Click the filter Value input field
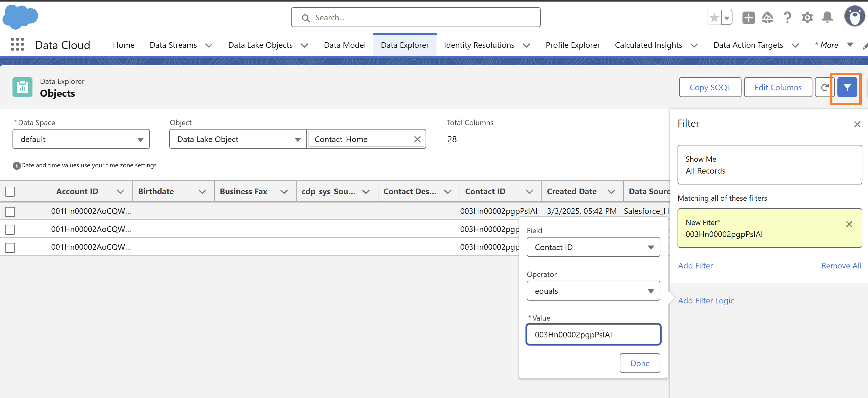The image size is (868, 398). [593, 335]
